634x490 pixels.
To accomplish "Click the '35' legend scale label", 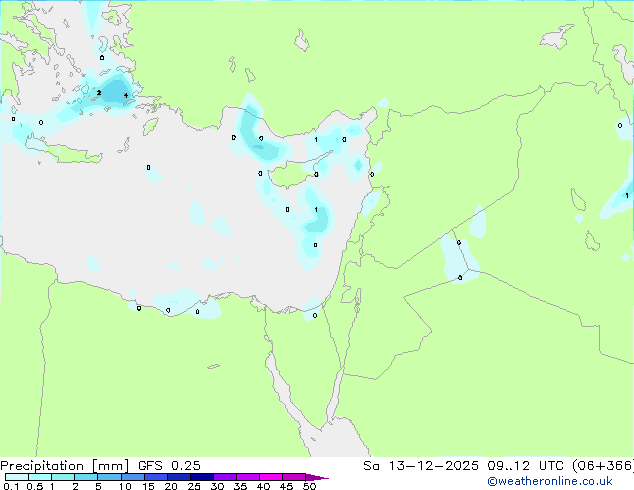I will click(x=241, y=486).
